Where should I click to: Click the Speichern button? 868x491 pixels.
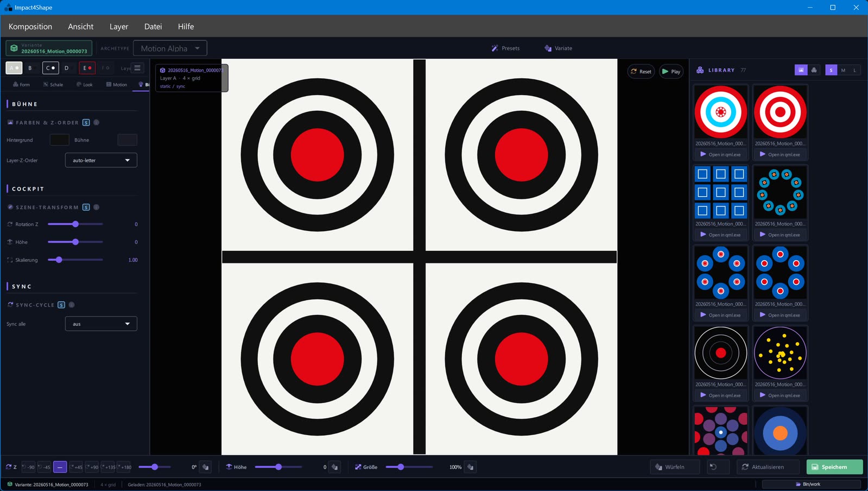point(834,467)
